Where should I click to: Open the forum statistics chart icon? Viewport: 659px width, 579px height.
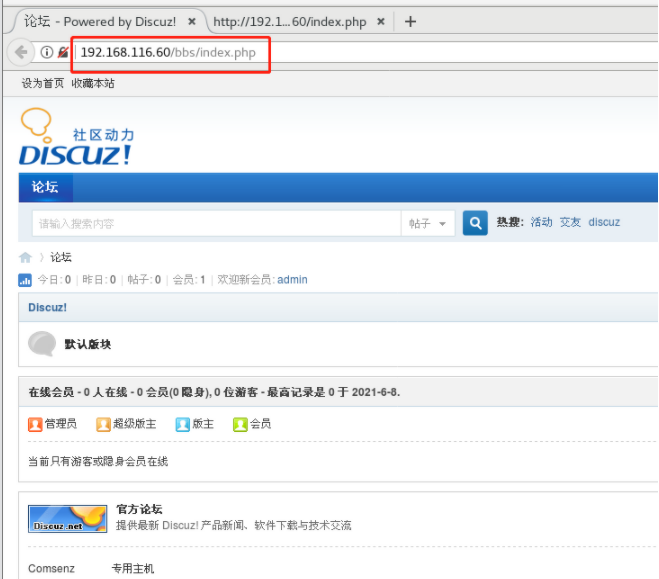point(25,280)
